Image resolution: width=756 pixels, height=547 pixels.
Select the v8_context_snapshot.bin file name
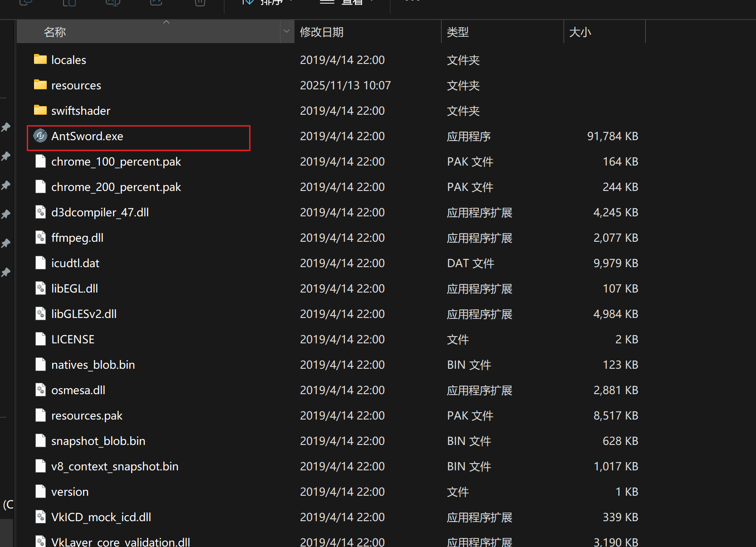(115, 467)
